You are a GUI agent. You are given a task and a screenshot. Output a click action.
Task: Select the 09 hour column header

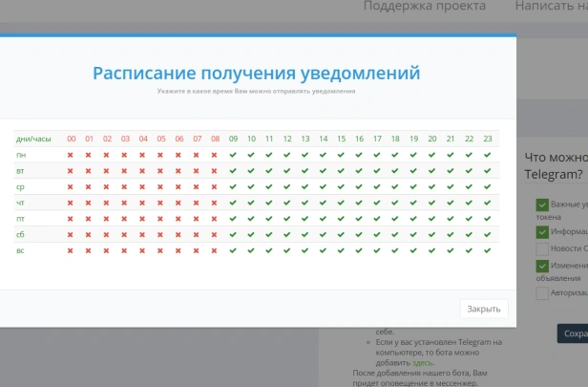233,139
